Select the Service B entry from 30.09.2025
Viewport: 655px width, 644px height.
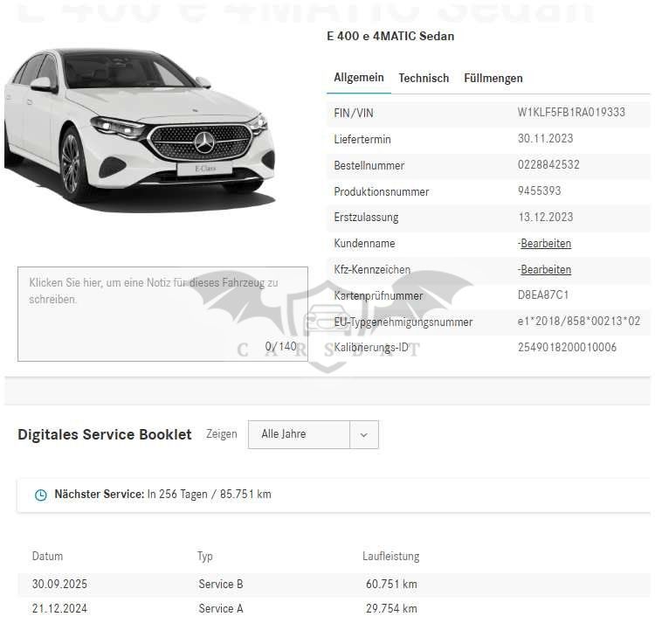click(334, 585)
